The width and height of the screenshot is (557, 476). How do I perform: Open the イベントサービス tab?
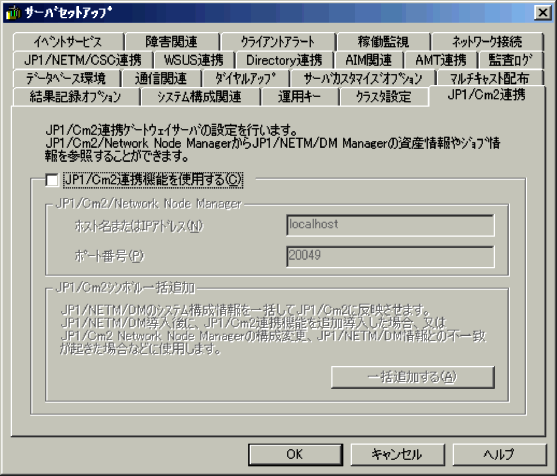coord(69,42)
